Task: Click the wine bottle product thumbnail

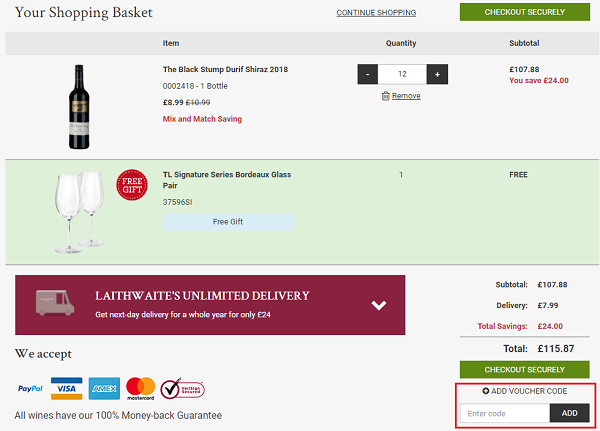Action: (79, 107)
